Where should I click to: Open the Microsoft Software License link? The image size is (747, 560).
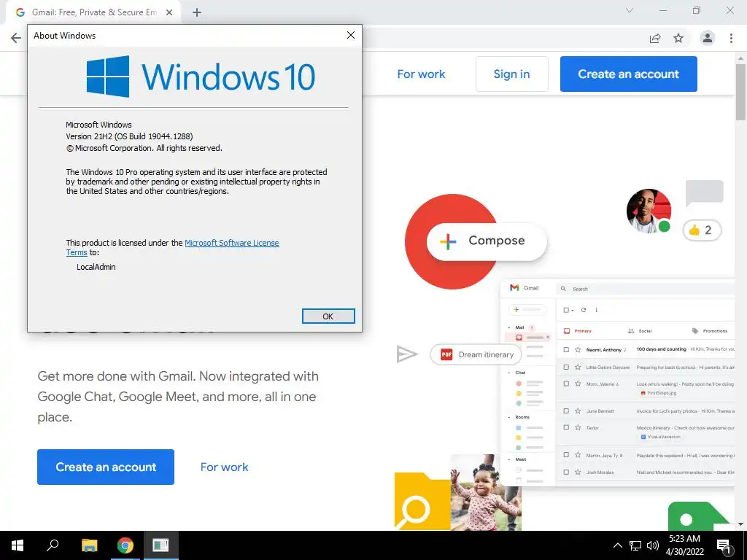[x=231, y=243]
